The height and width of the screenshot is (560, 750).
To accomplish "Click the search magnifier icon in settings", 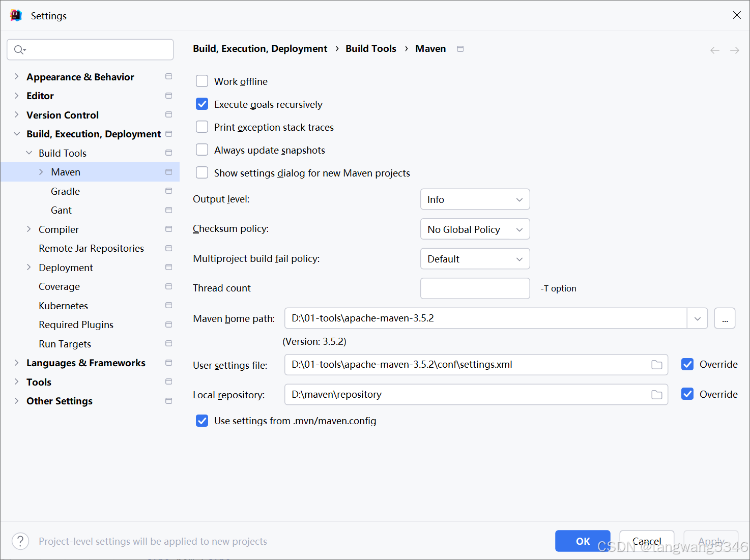I will (x=19, y=49).
